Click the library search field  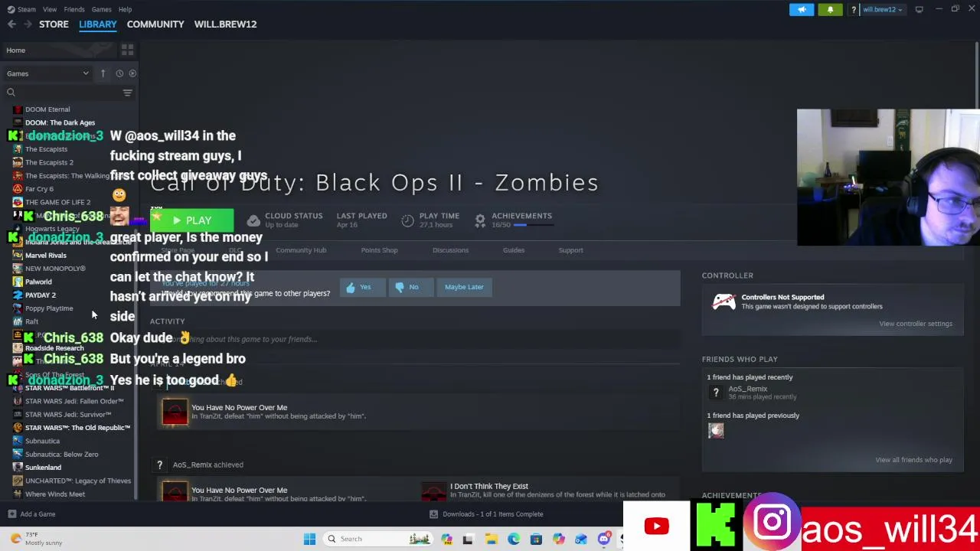point(63,93)
